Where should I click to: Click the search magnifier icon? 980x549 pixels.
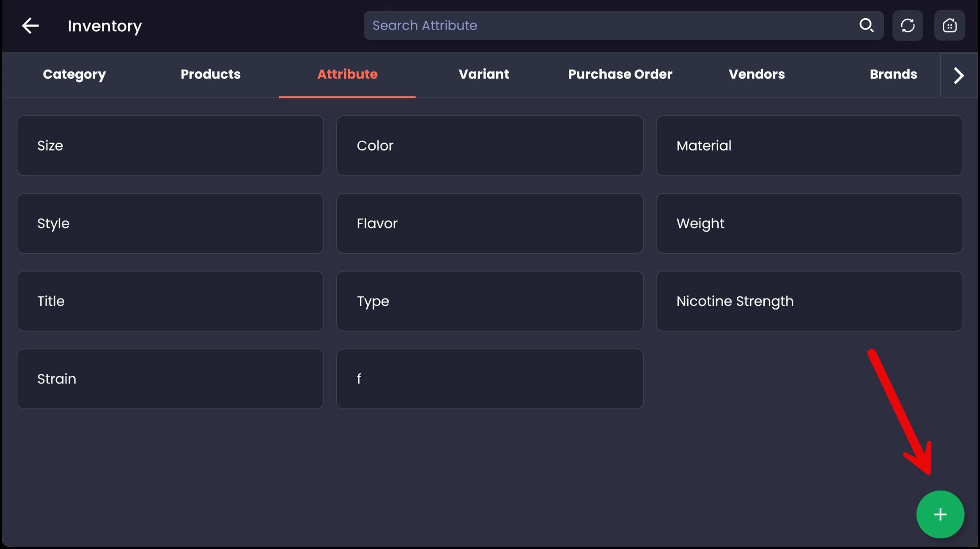pyautogui.click(x=866, y=25)
